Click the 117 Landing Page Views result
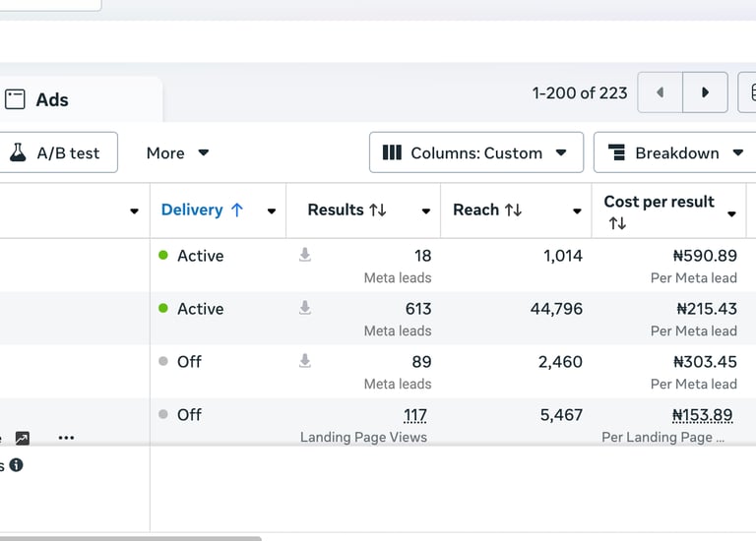The width and height of the screenshot is (756, 541). (414, 415)
